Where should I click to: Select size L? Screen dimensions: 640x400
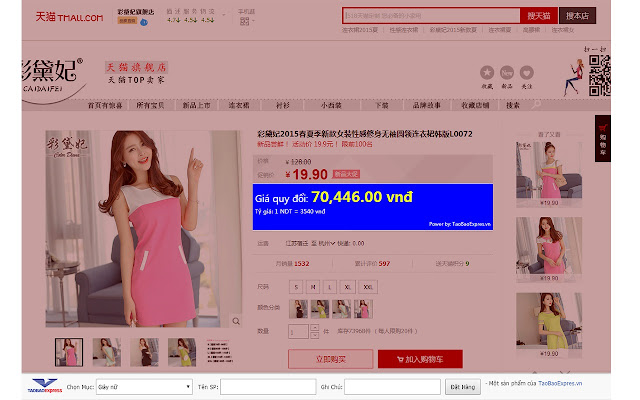[x=329, y=287]
